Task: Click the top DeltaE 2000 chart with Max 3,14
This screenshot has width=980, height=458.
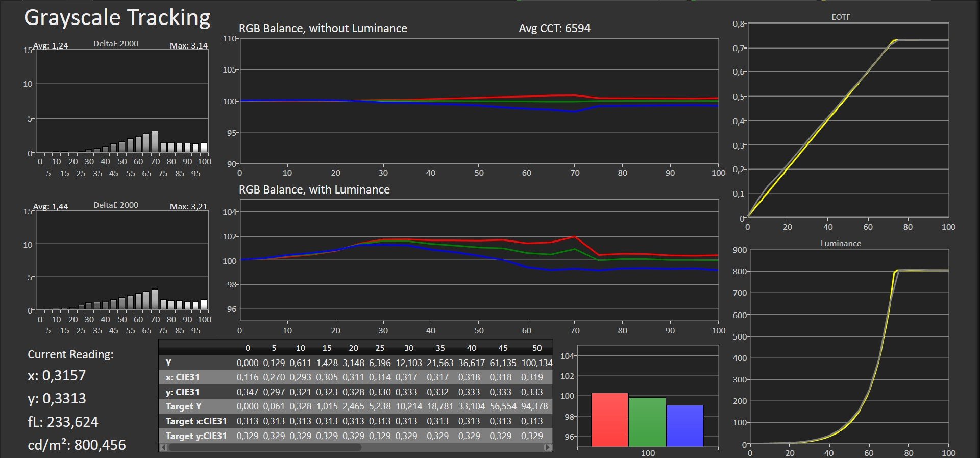Action: [x=121, y=101]
